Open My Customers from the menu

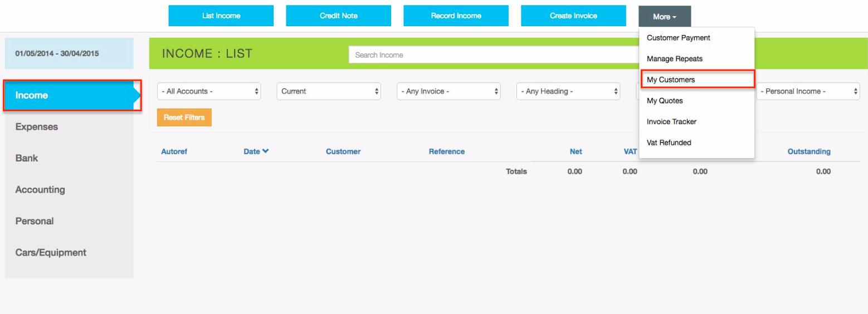(x=670, y=80)
